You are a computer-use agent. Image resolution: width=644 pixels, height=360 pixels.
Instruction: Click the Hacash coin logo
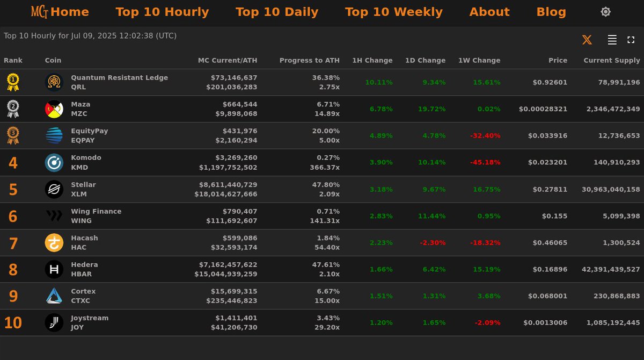pyautogui.click(x=54, y=242)
